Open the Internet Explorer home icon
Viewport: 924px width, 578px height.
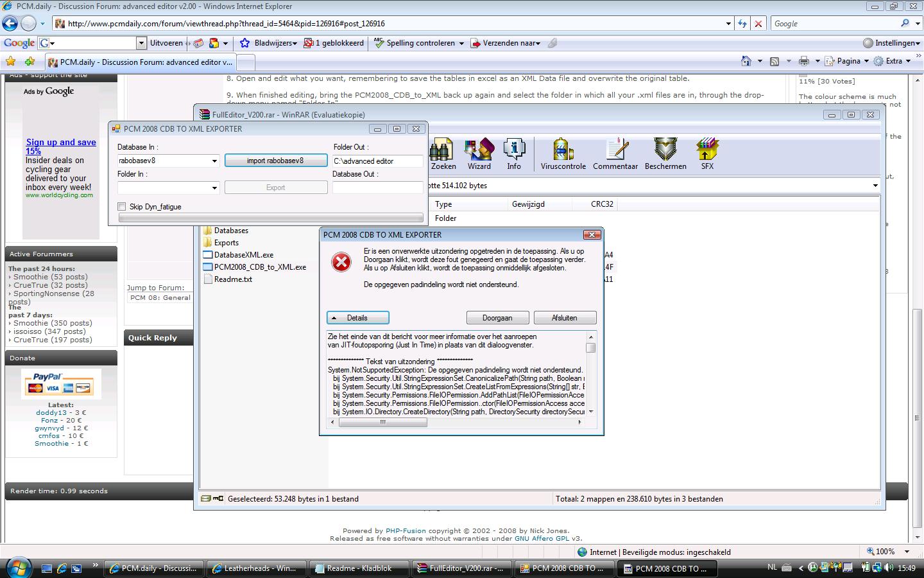tap(746, 61)
